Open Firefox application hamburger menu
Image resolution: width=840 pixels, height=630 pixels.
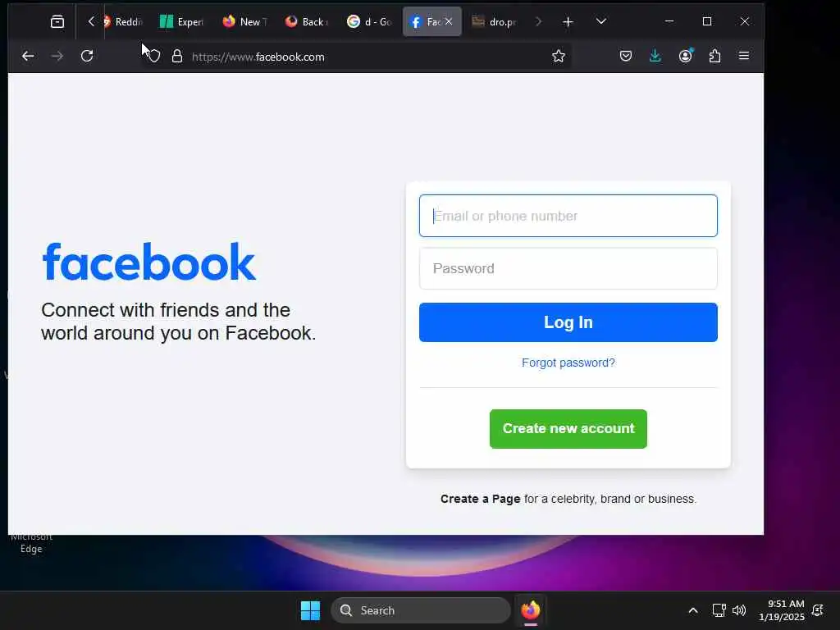[743, 57]
